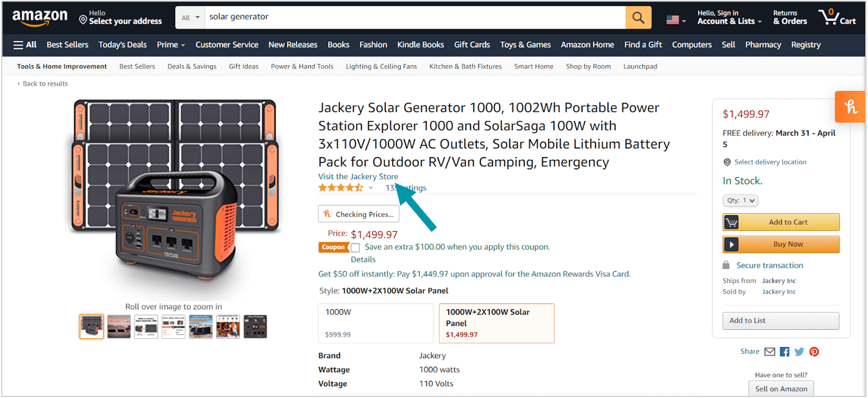Click the secure transaction lock icon
The width and height of the screenshot is (868, 398).
click(x=726, y=265)
